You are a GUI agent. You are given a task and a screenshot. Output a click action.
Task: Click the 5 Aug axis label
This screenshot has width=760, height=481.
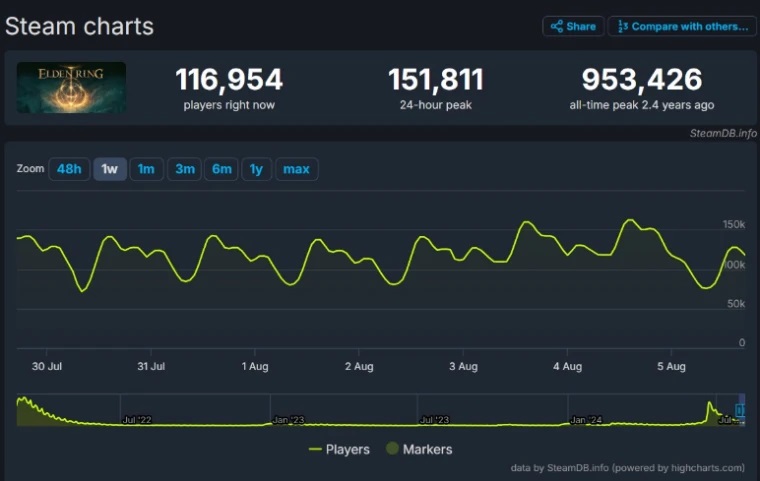pos(671,366)
